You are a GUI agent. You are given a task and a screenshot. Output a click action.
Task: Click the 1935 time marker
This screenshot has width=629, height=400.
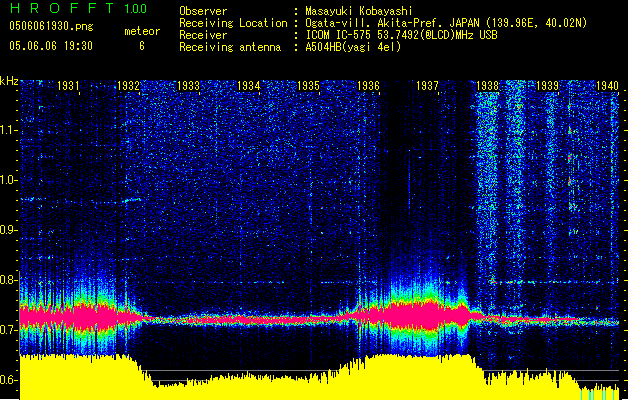(308, 86)
